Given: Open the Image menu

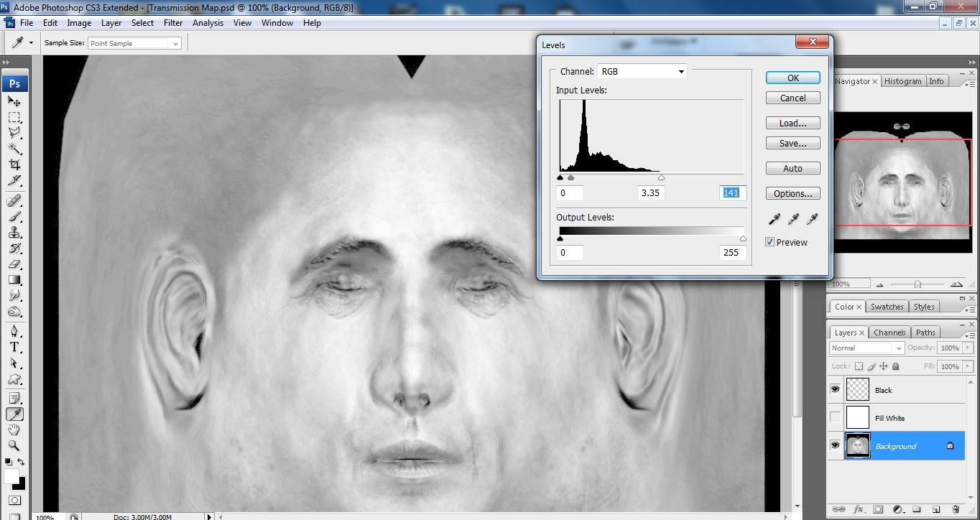Looking at the screenshot, I should (79, 23).
